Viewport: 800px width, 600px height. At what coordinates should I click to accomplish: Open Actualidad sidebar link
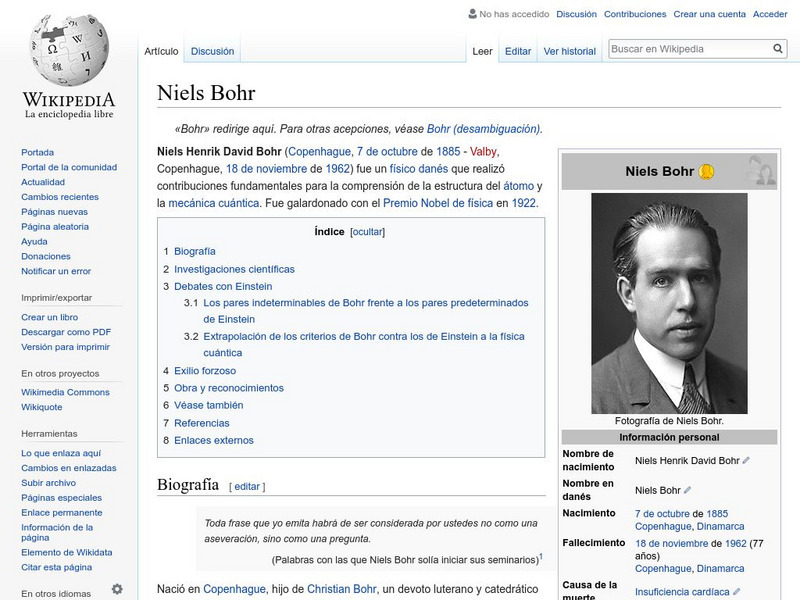pos(43,182)
